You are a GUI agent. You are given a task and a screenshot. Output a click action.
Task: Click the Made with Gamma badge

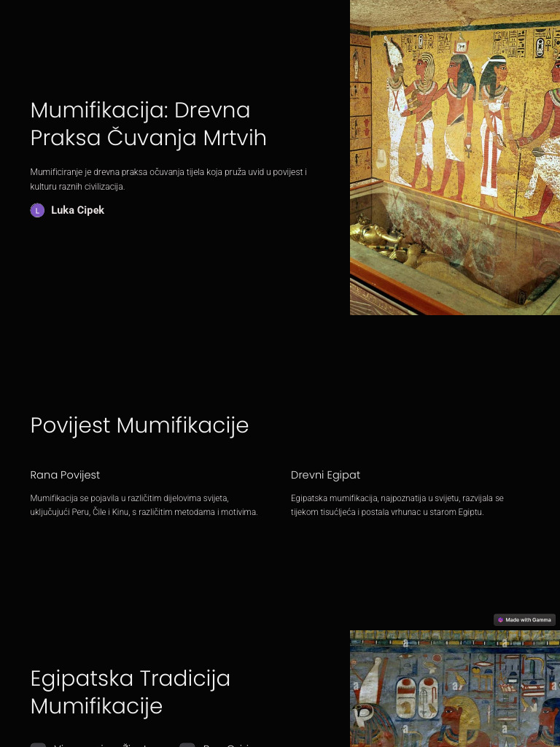tap(524, 620)
